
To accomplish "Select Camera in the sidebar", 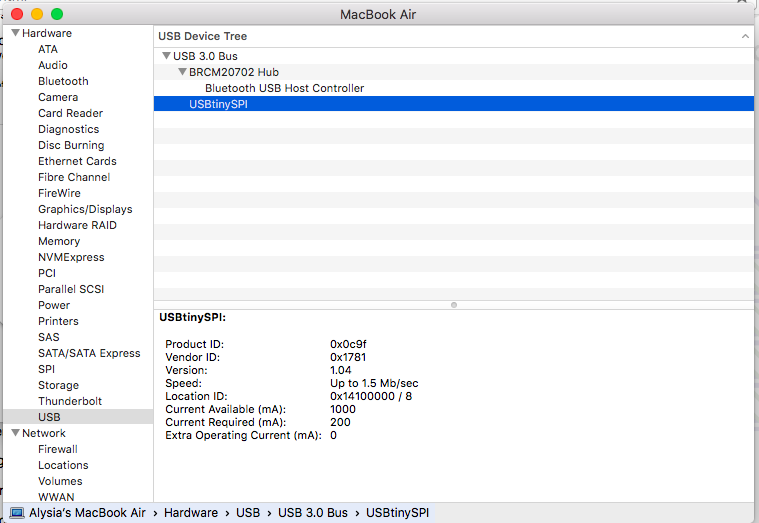I will [58, 97].
